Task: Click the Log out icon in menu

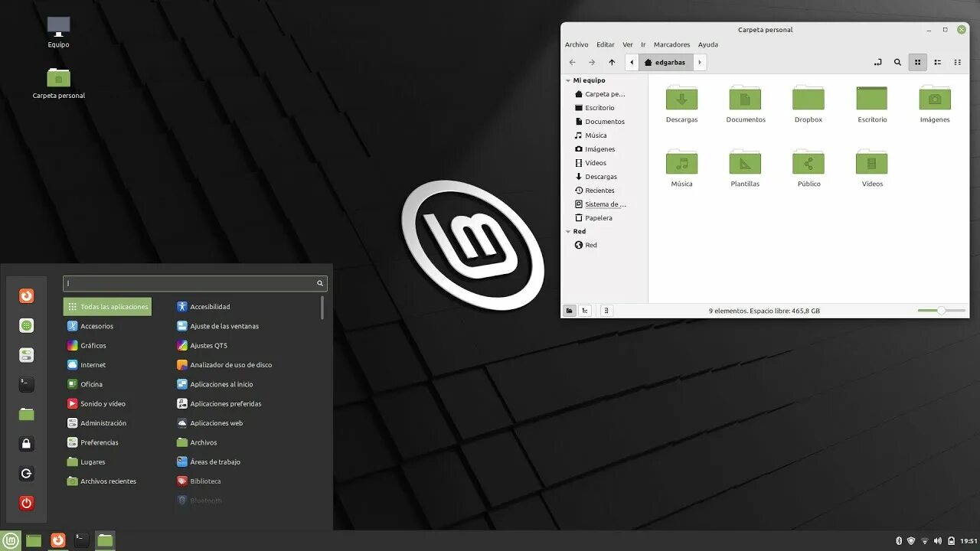Action: 26,474
